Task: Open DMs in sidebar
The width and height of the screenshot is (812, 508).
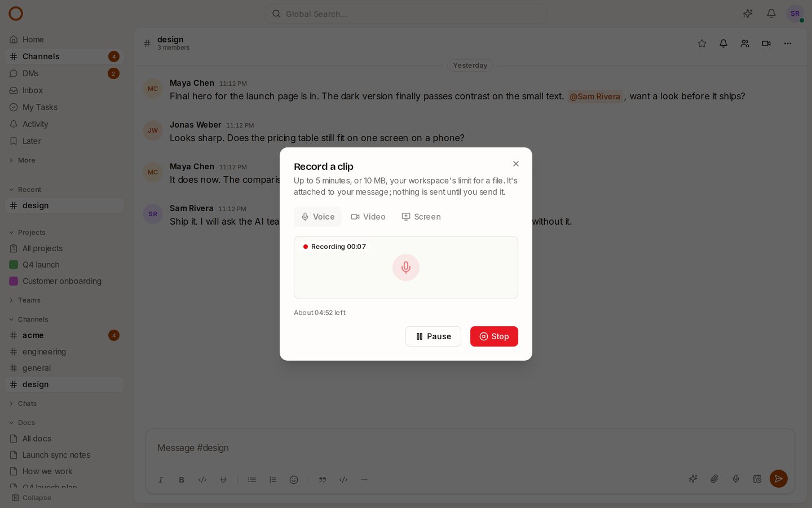Action: pyautogui.click(x=64, y=73)
